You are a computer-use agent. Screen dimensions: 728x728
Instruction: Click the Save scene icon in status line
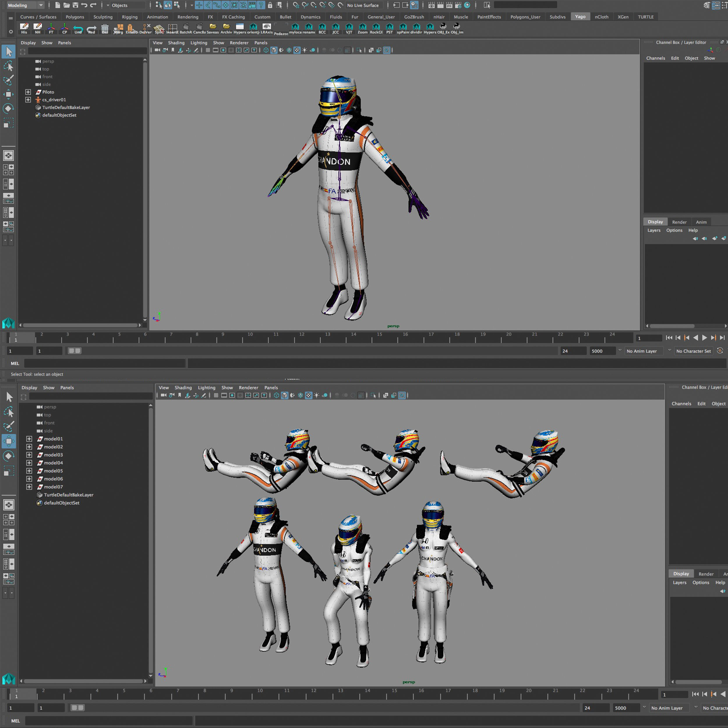coord(75,5)
